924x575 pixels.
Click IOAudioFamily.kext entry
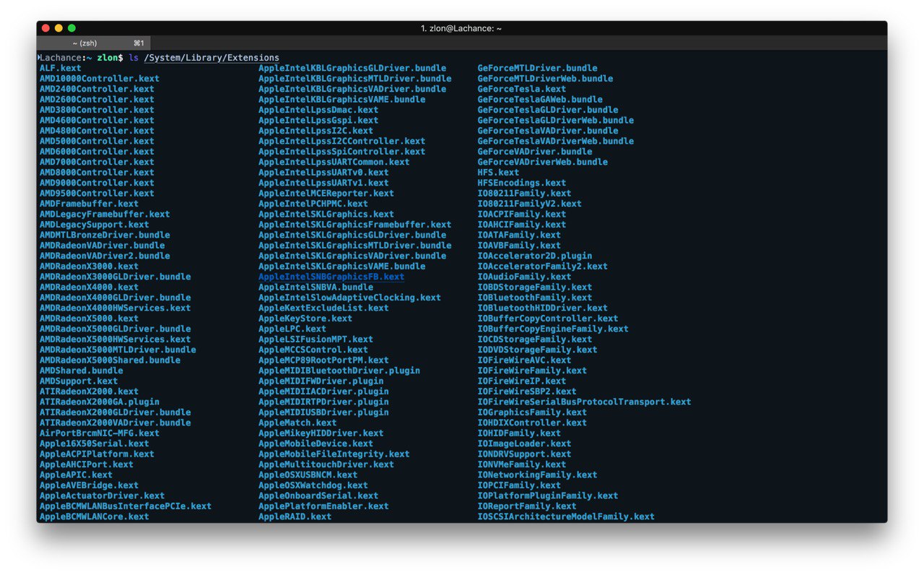point(525,277)
